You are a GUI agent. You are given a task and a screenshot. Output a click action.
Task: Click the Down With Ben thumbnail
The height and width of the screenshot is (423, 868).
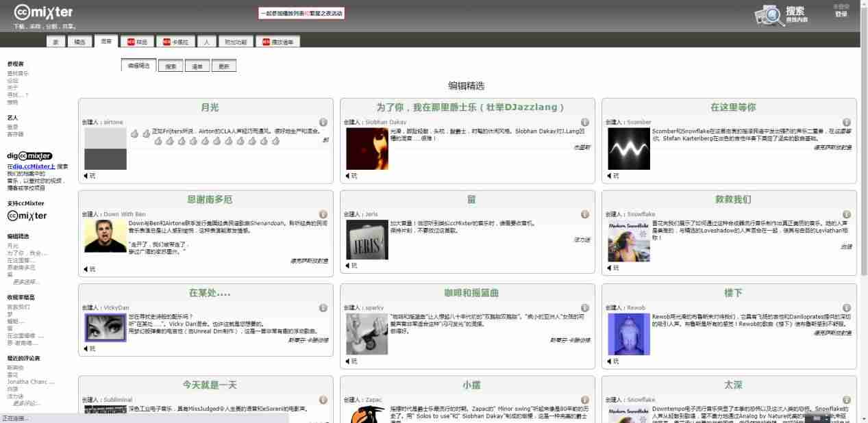(106, 236)
